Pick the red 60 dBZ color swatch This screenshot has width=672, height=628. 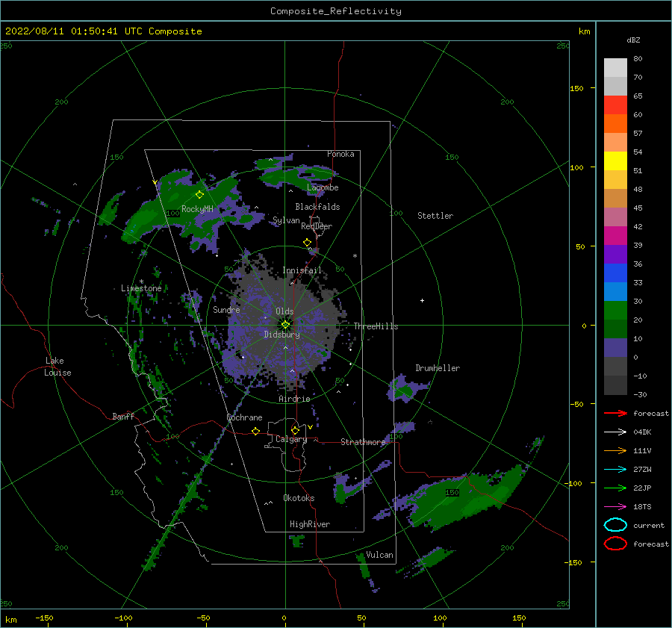pos(615,105)
